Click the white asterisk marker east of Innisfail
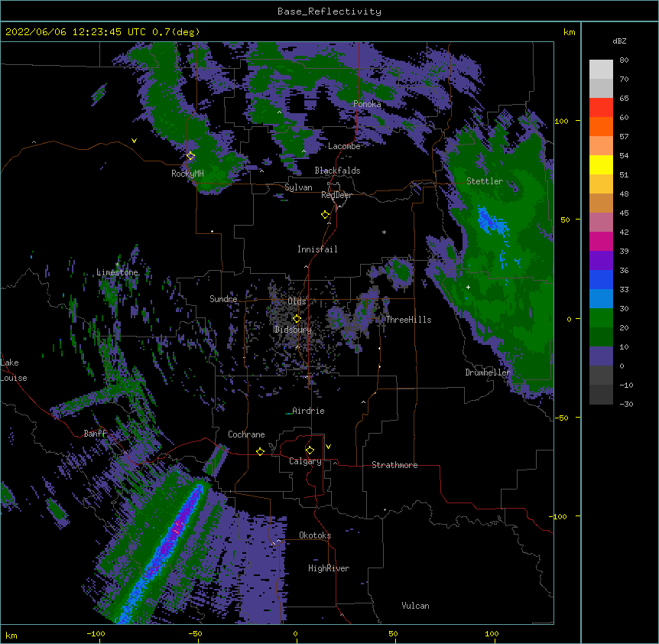 384,232
